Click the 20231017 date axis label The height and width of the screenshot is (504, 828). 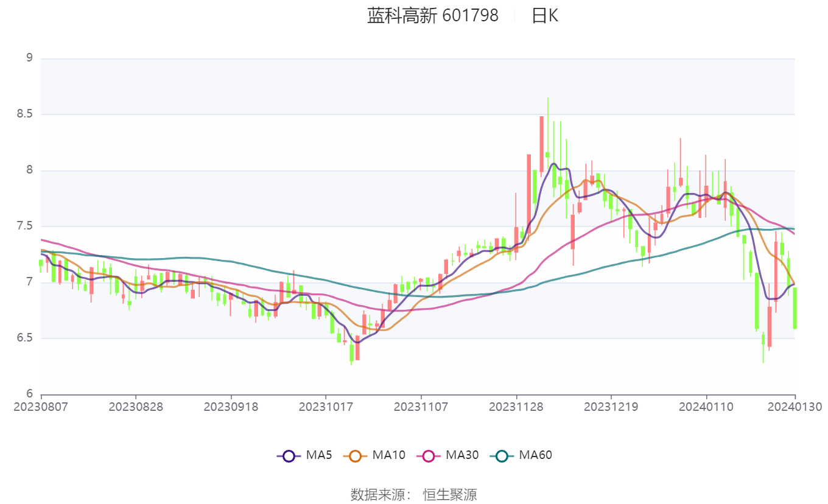click(x=326, y=406)
